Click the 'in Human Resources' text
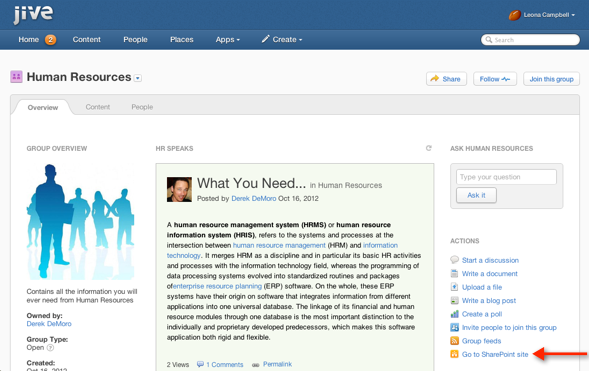Image resolution: width=589 pixels, height=371 pixels. [346, 185]
